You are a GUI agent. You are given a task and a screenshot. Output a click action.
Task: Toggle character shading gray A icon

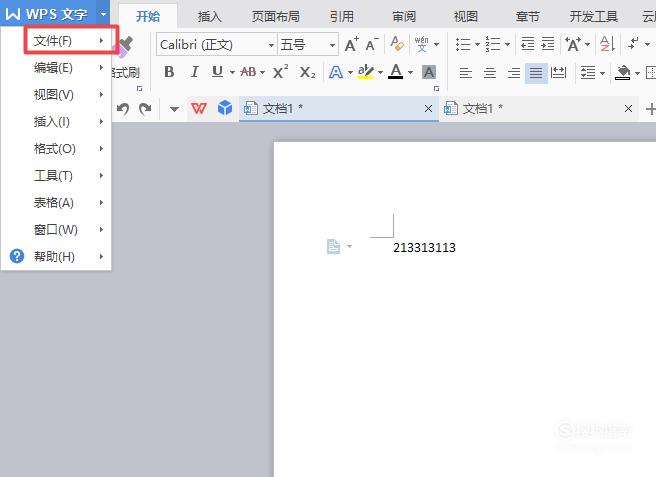[x=429, y=72]
